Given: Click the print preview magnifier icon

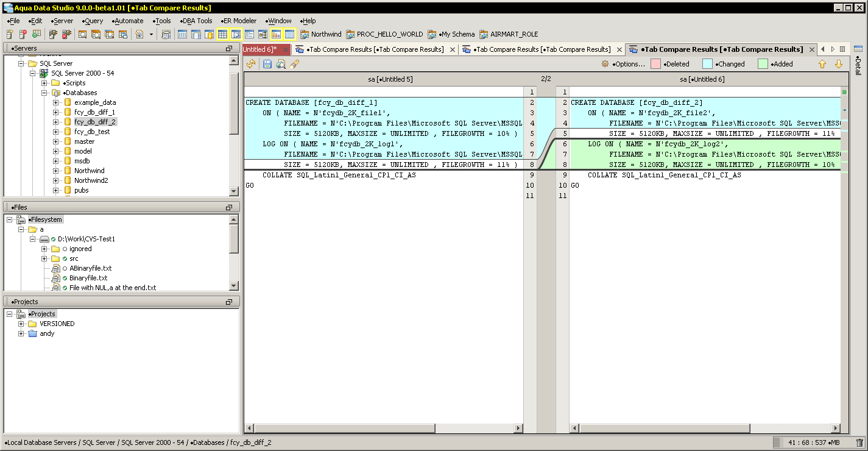Looking at the screenshot, I should (x=280, y=63).
